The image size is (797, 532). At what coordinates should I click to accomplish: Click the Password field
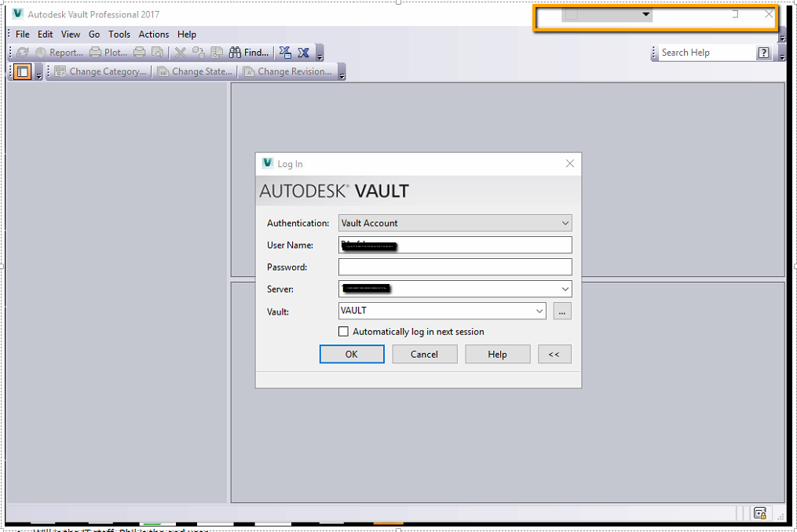455,267
